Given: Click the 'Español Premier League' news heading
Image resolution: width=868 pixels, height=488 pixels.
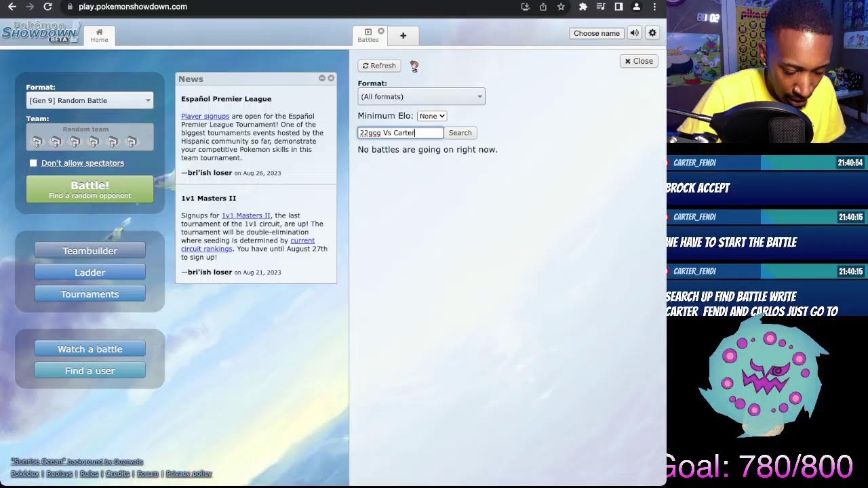Looking at the screenshot, I should click(226, 99).
